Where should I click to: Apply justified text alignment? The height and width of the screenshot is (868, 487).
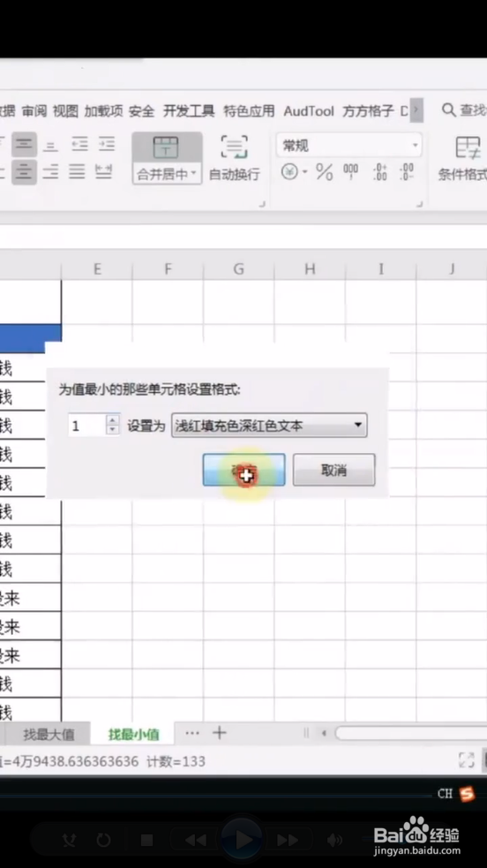[x=77, y=172]
